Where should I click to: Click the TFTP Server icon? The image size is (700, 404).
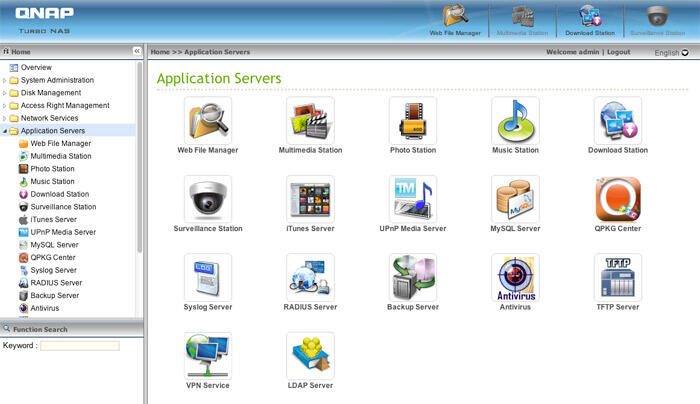[x=618, y=277]
